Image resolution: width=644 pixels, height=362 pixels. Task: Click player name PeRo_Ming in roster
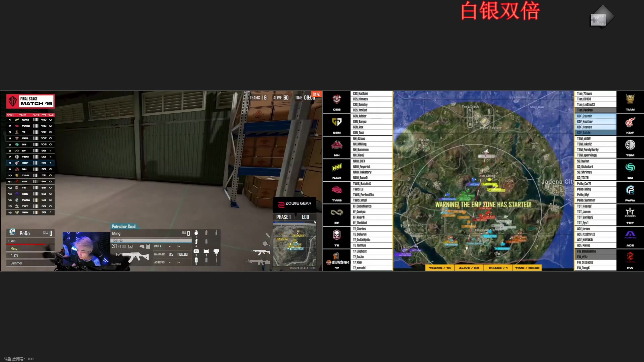(x=584, y=189)
